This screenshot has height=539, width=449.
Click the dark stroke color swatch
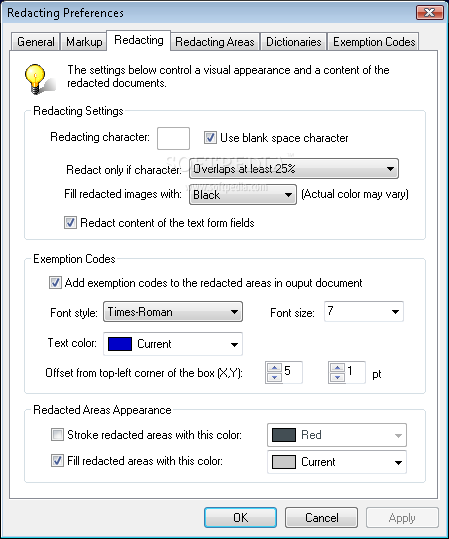tap(284, 435)
